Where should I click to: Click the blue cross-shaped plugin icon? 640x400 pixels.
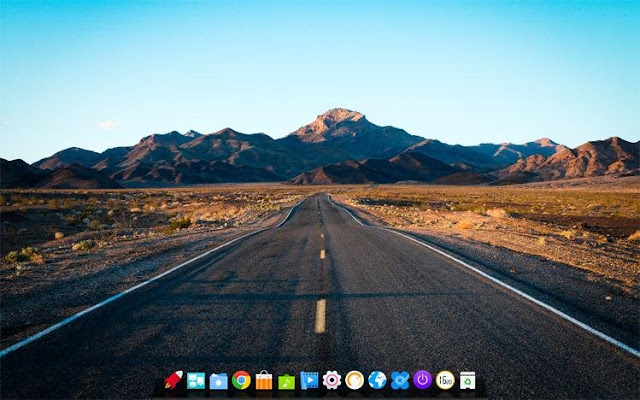pyautogui.click(x=400, y=380)
